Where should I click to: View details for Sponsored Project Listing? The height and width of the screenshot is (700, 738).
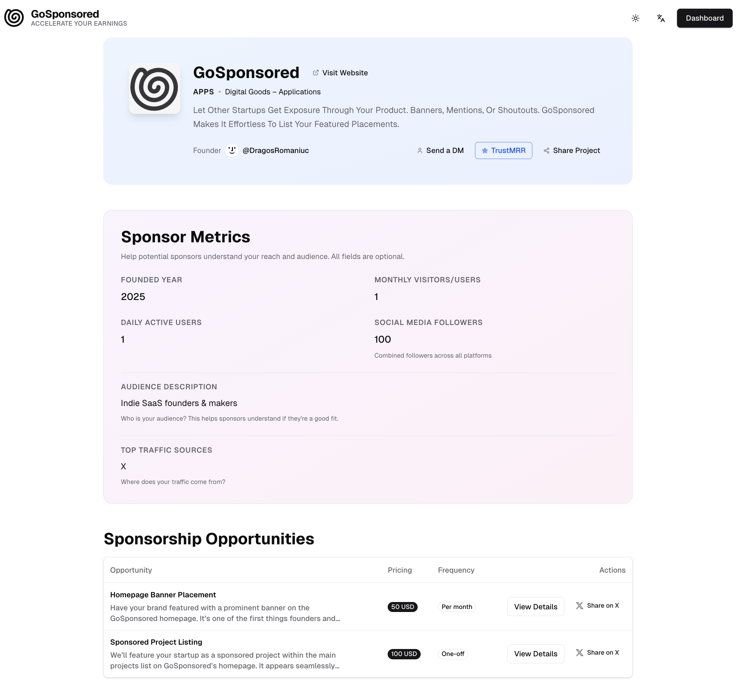pos(535,653)
